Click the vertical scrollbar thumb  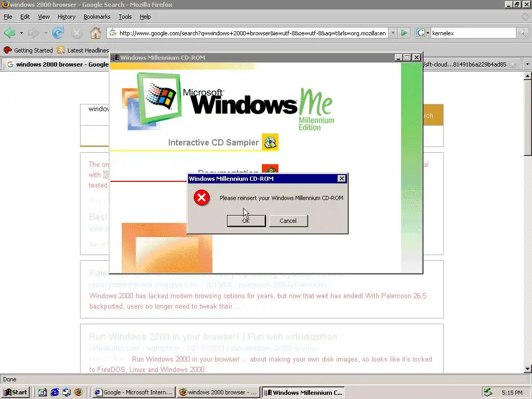[x=528, y=117]
